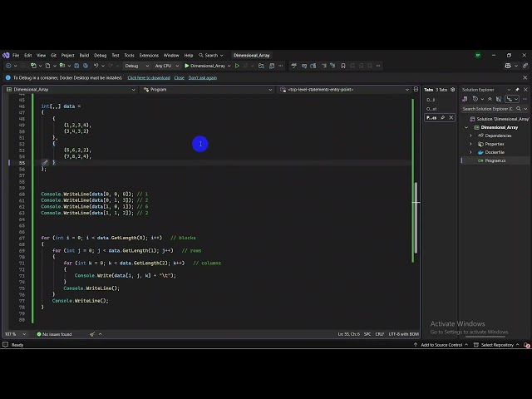Click the UTF-8 with BOM encoding indicator
This screenshot has width=532, height=399.
point(403,334)
